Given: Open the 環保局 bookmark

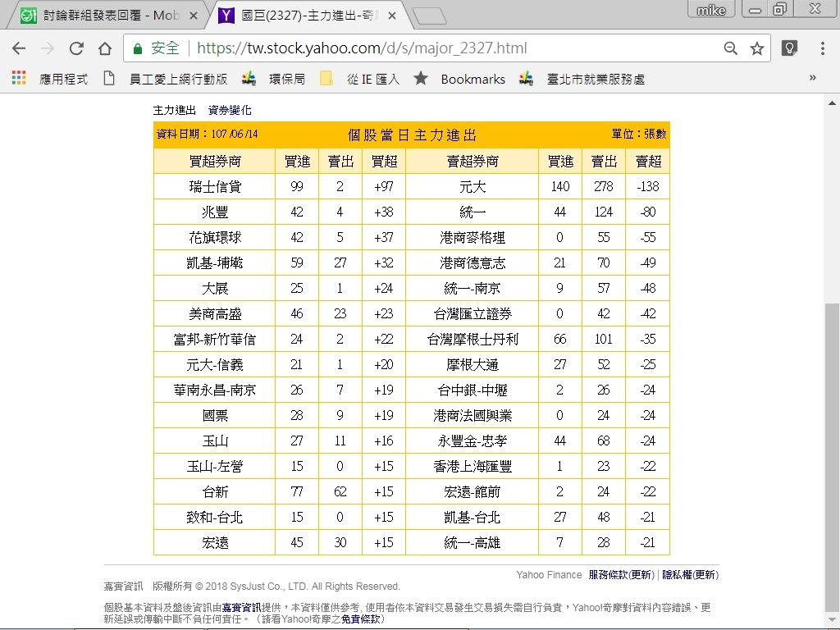Looking at the screenshot, I should click(286, 80).
